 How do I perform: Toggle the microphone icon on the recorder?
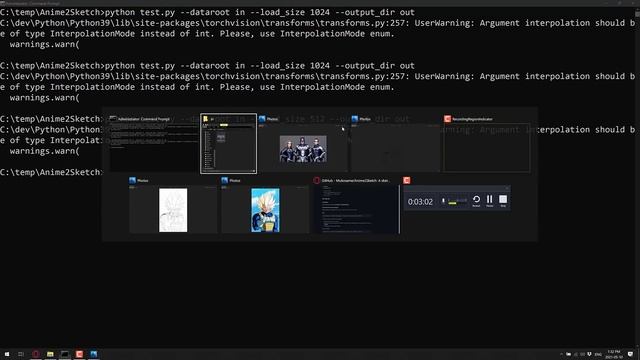pyautogui.click(x=443, y=201)
